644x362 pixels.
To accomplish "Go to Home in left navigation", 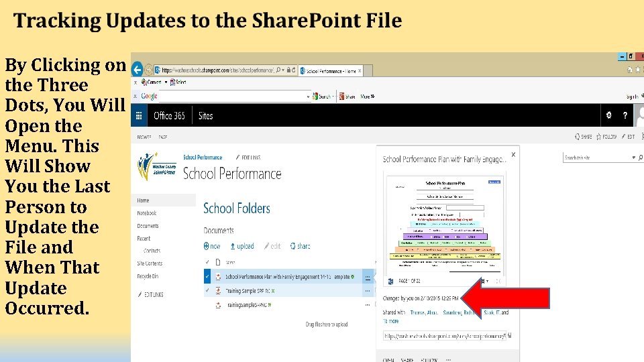I will point(143,200).
